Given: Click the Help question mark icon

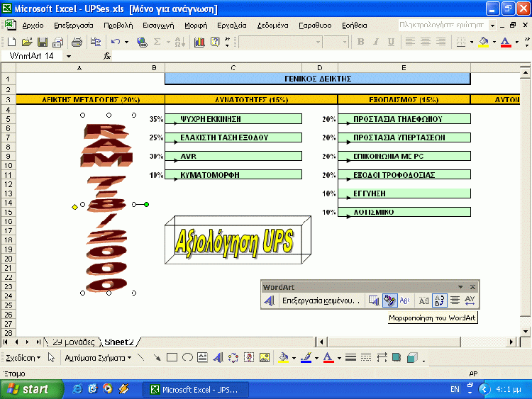Looking at the screenshot, I should click(215, 42).
